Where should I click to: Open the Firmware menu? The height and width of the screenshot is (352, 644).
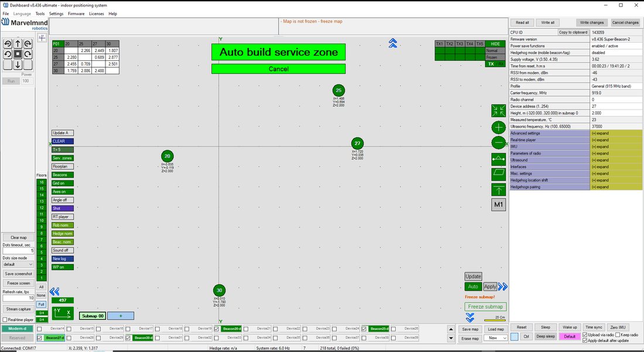point(76,13)
